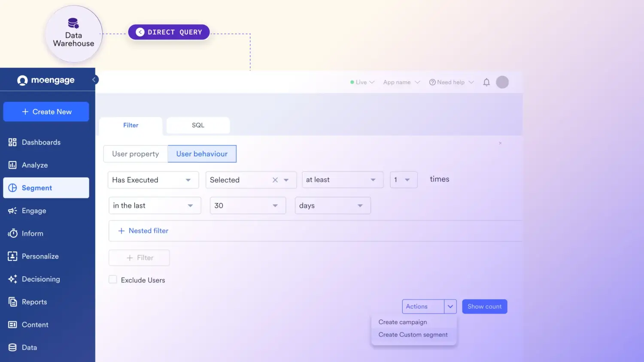Click the Data Warehouse database icon

[73, 23]
